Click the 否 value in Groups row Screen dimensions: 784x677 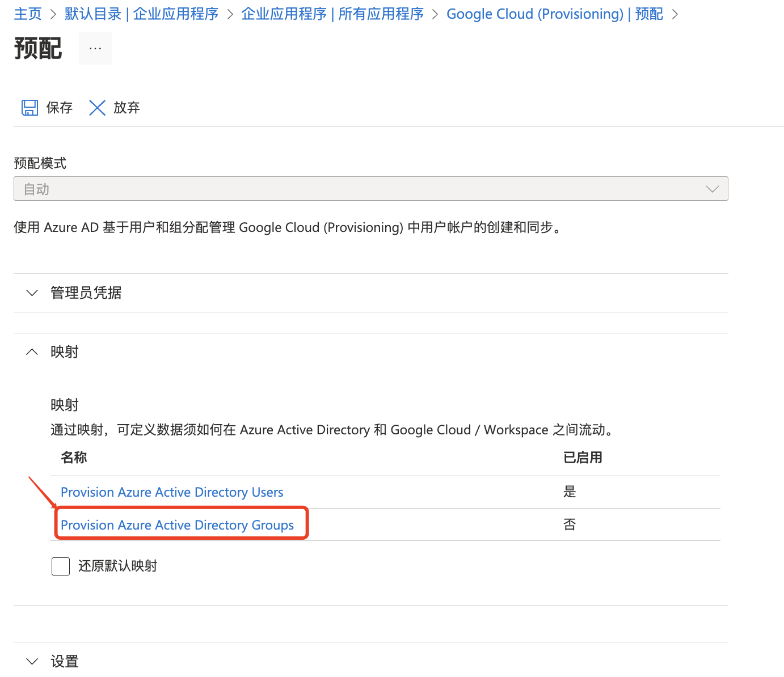570,524
